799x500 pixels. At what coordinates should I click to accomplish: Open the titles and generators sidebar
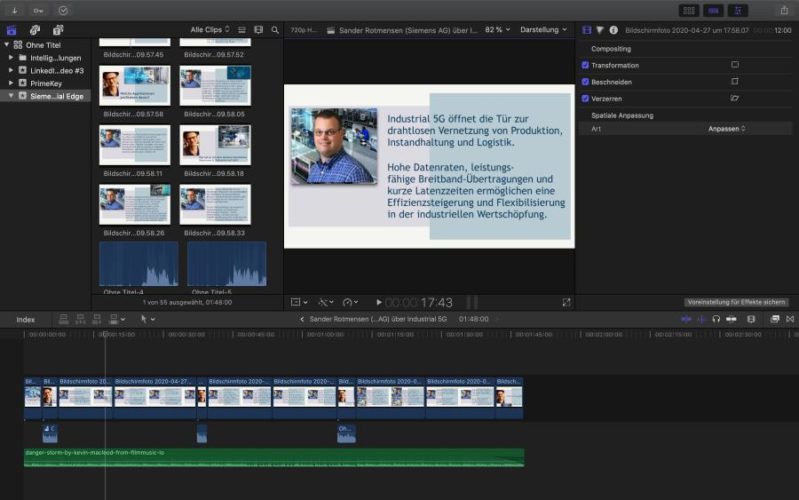tap(58, 30)
